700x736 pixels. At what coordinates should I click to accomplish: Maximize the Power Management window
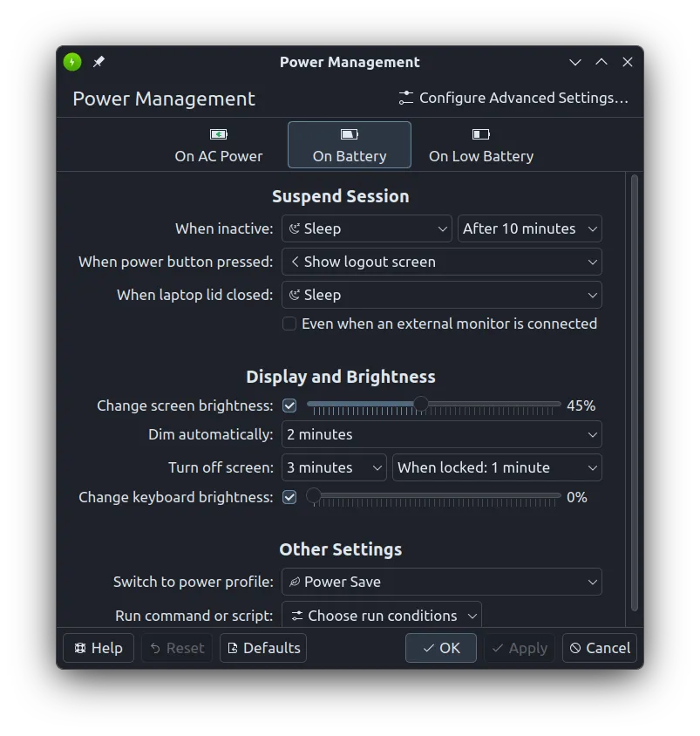[601, 62]
